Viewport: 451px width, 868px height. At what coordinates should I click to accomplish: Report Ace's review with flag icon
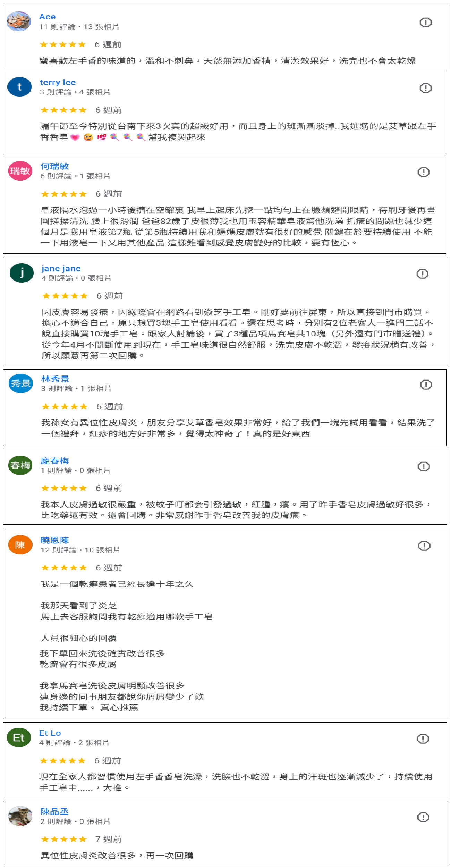click(x=425, y=23)
